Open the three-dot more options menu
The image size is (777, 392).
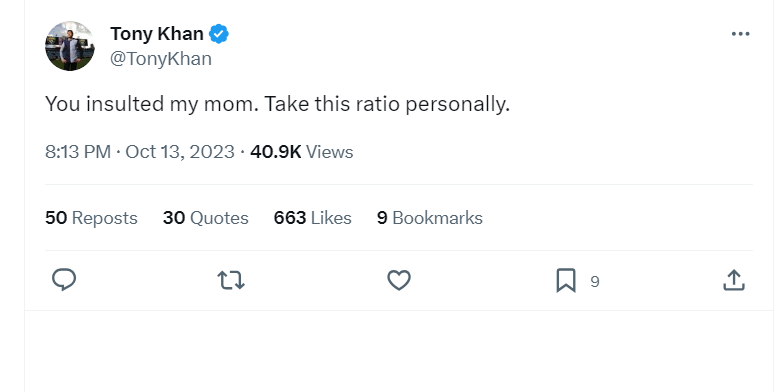740,34
